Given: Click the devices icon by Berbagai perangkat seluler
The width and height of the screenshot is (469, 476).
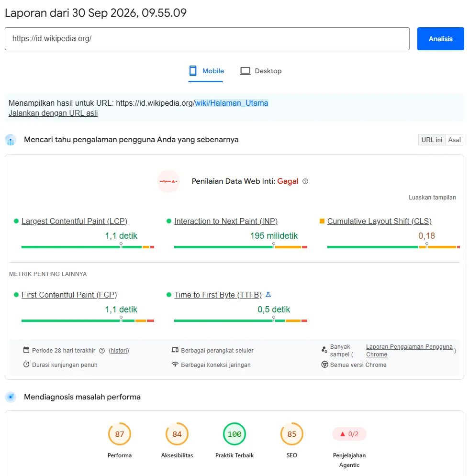Looking at the screenshot, I should [175, 350].
